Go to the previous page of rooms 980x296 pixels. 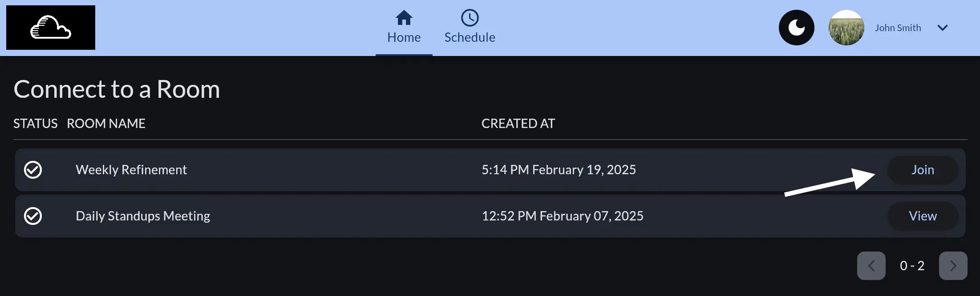pos(871,266)
